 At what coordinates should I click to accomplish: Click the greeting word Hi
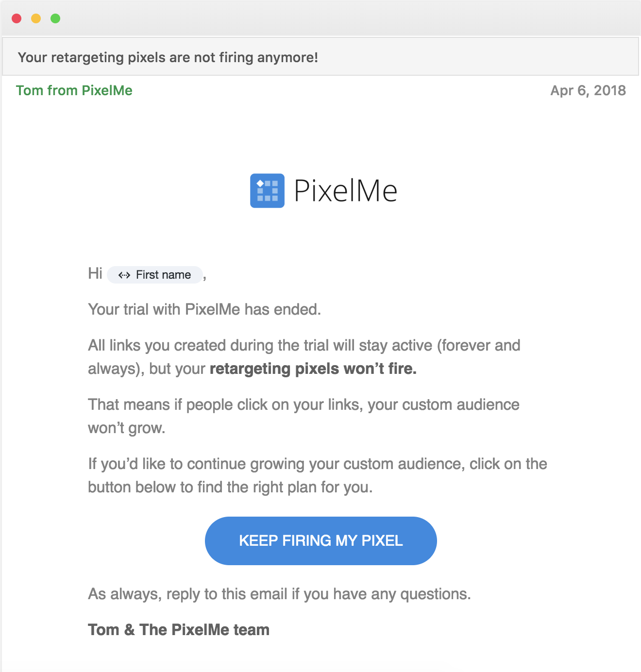[95, 273]
